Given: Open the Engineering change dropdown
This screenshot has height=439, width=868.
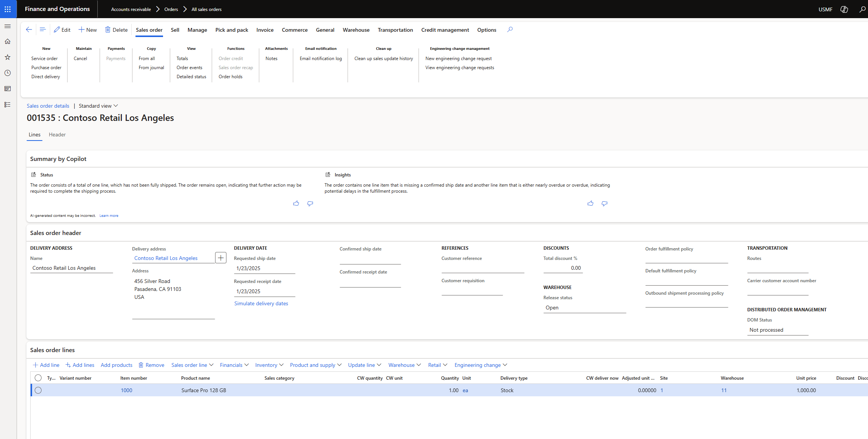Looking at the screenshot, I should (480, 365).
